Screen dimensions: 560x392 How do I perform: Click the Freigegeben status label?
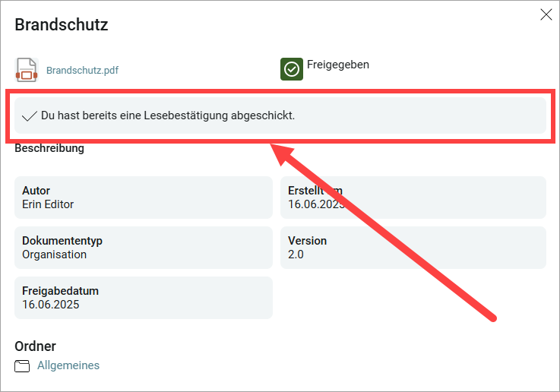click(338, 65)
